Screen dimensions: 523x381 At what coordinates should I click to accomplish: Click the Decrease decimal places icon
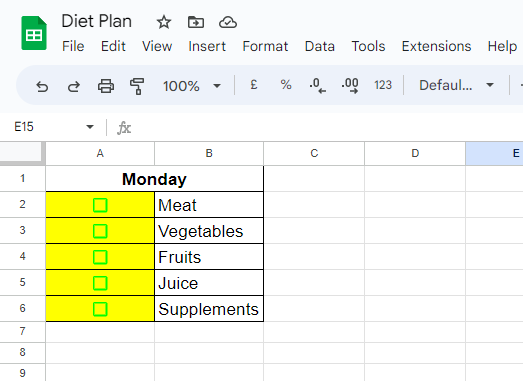point(318,85)
